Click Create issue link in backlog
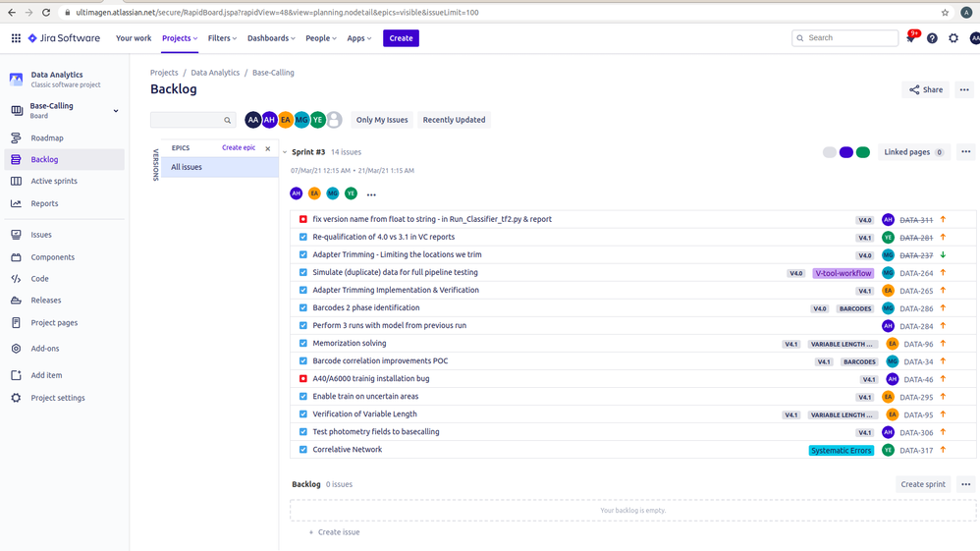Viewport: 980px width, 551px height. coord(335,532)
